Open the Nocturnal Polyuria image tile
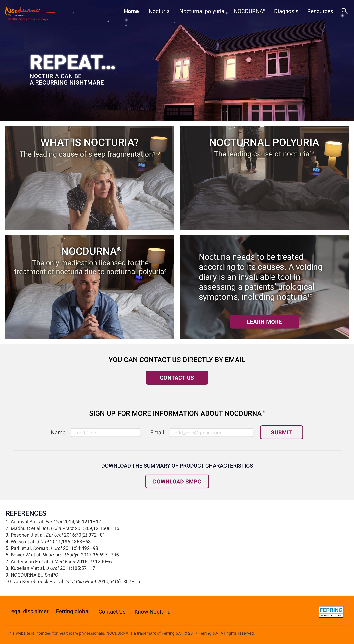The image size is (354, 644). point(264,178)
